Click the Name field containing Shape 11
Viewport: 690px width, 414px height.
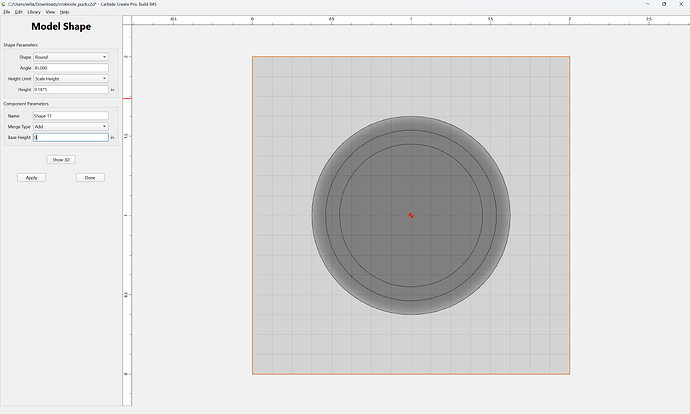(x=70, y=116)
